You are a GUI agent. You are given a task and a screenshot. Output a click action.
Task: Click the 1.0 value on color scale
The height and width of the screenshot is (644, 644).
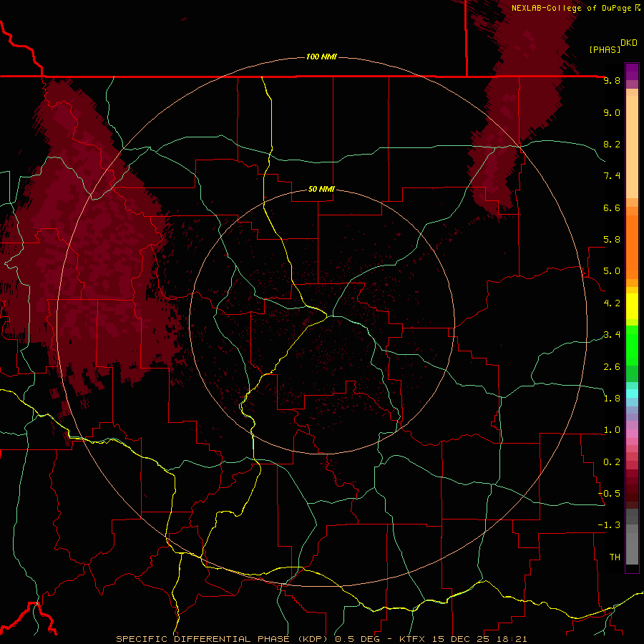click(612, 430)
